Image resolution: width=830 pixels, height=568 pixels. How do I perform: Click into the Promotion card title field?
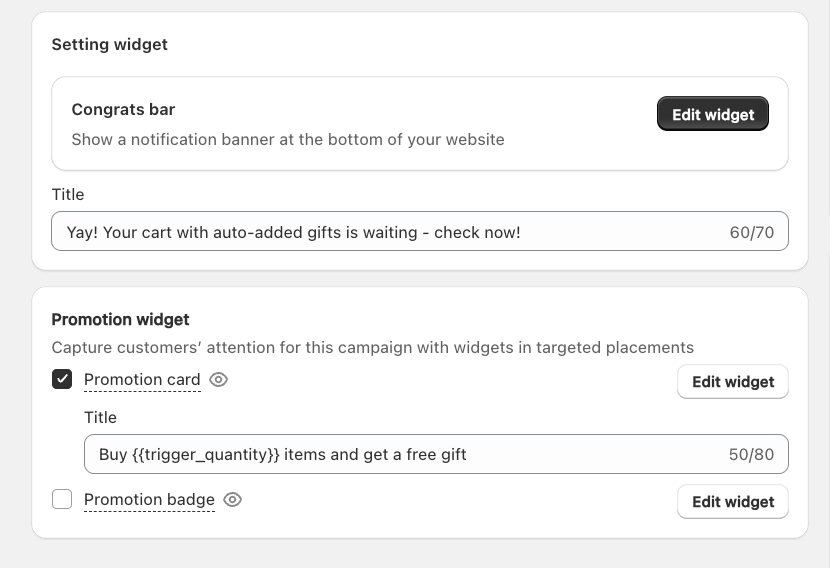tap(400, 455)
